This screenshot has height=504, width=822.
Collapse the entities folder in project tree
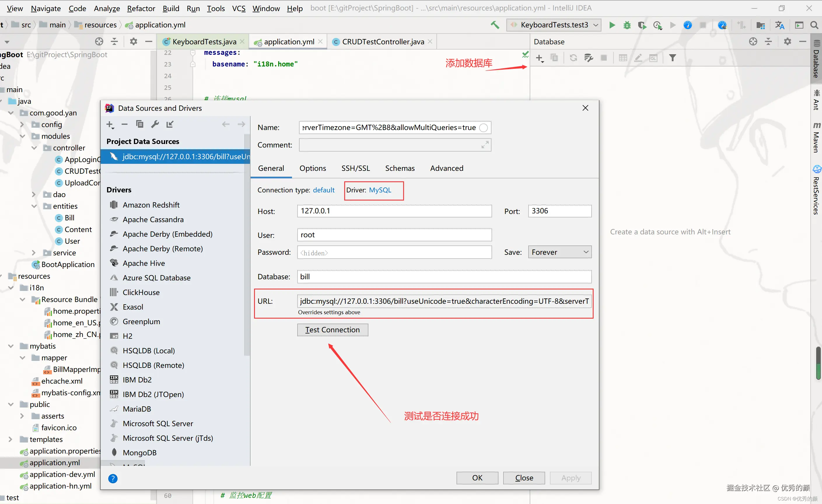coord(34,206)
